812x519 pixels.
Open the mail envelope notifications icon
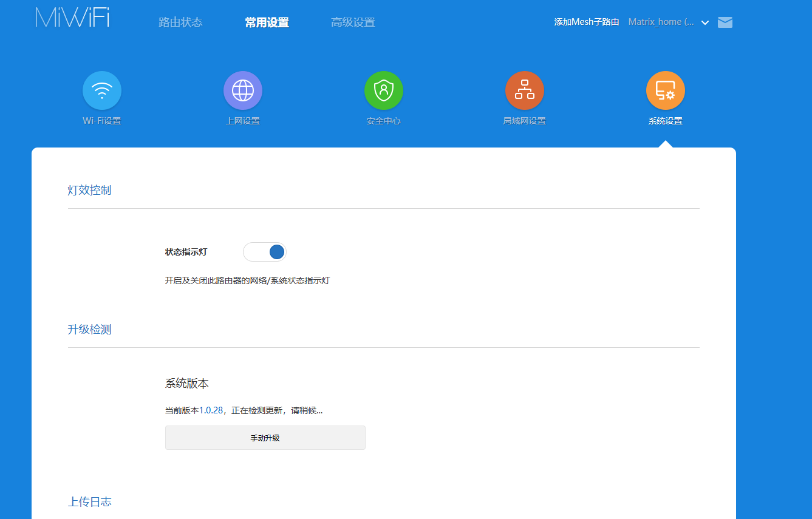click(x=725, y=22)
